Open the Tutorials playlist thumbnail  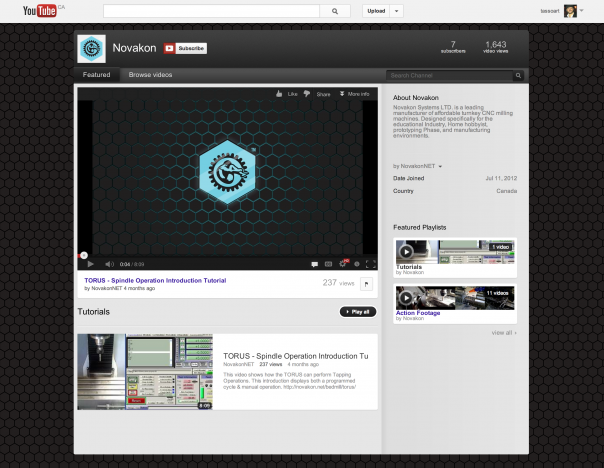point(455,252)
